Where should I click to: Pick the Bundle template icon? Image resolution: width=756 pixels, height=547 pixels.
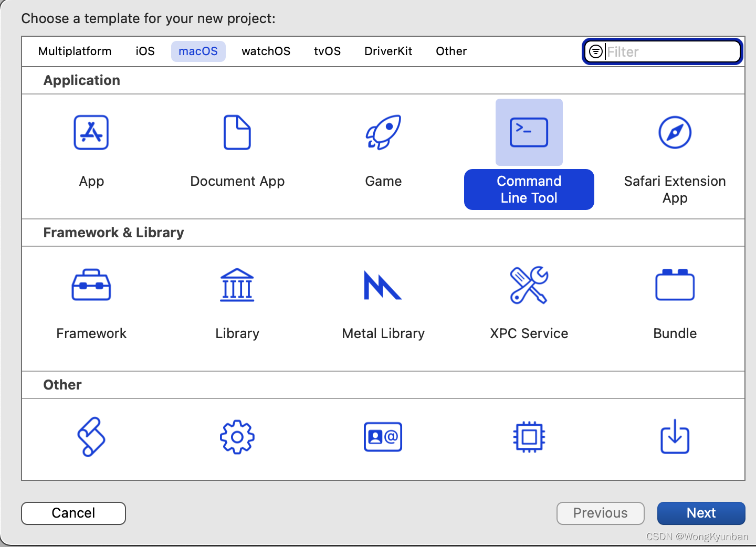pyautogui.click(x=675, y=285)
